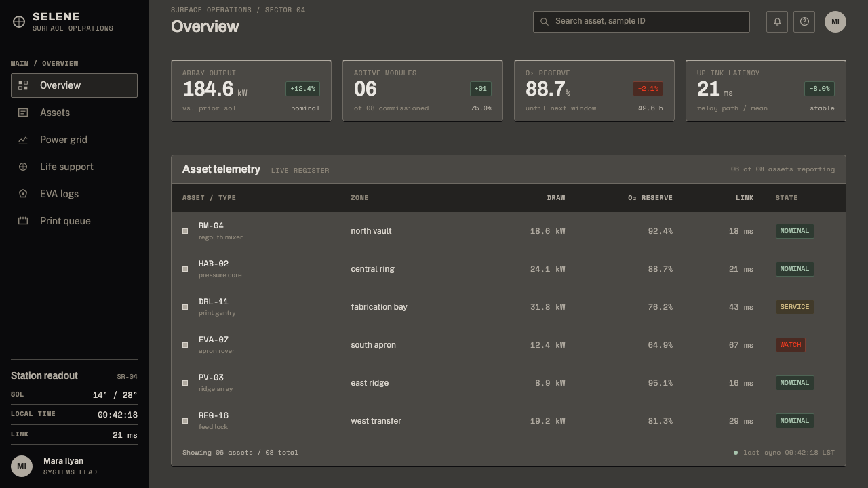This screenshot has width=868, height=488.
Task: Focus the Search asset, sample ID field
Action: [642, 22]
